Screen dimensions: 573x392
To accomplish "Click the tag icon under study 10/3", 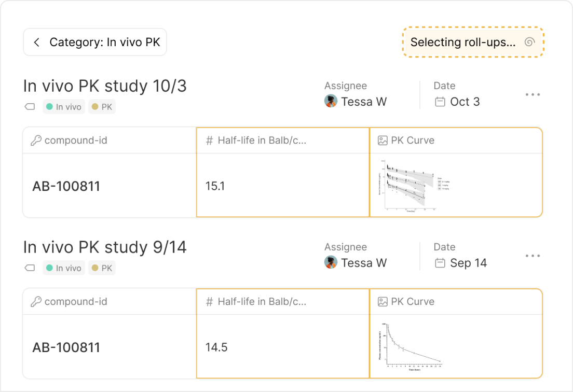I will tap(30, 107).
